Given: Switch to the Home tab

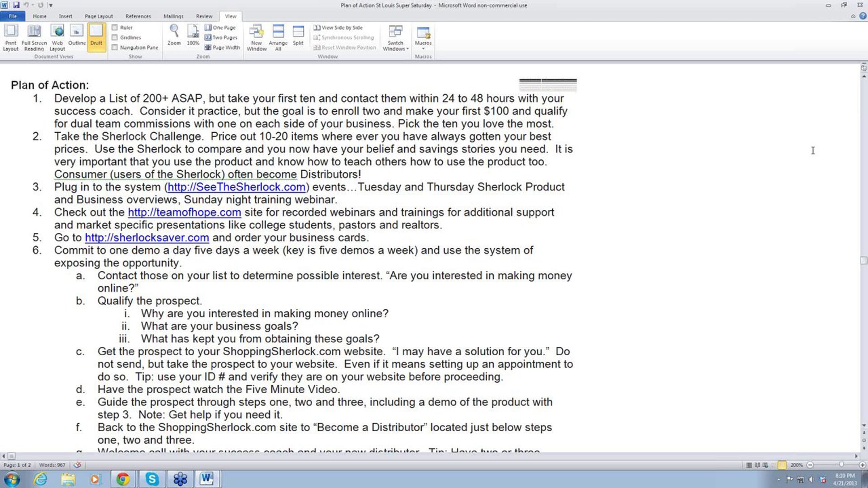Looking at the screenshot, I should [39, 16].
